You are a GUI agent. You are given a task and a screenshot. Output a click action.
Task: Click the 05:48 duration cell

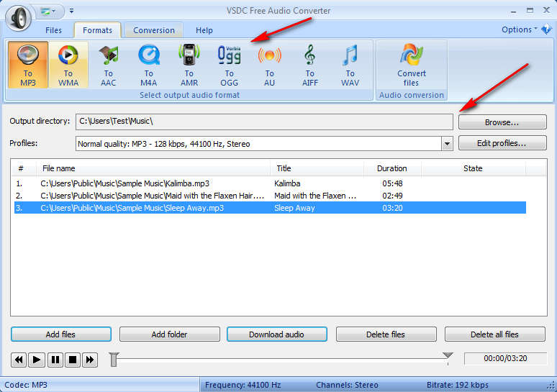pos(392,183)
